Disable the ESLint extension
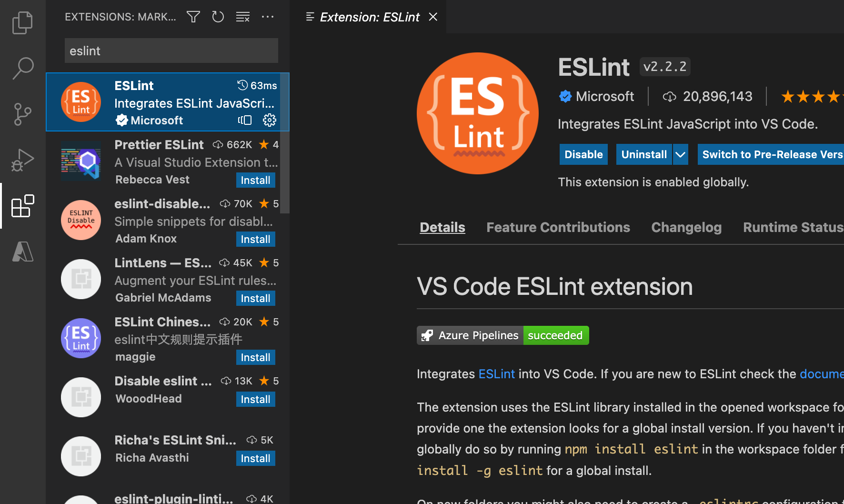Viewport: 844px width, 504px height. [583, 154]
